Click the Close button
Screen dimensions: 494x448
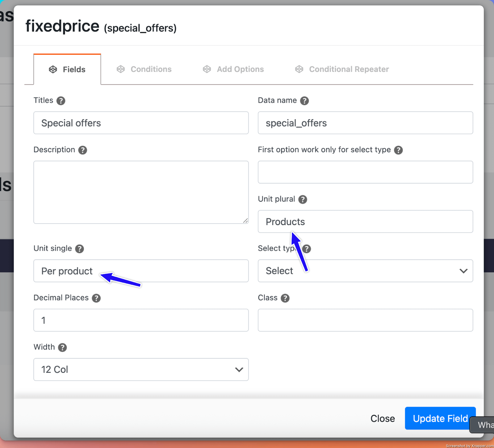pyautogui.click(x=383, y=418)
